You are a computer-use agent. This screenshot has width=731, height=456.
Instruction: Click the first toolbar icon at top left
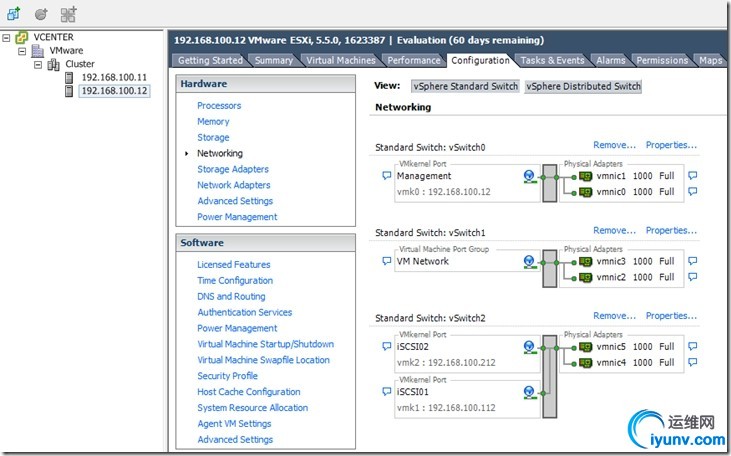13,14
